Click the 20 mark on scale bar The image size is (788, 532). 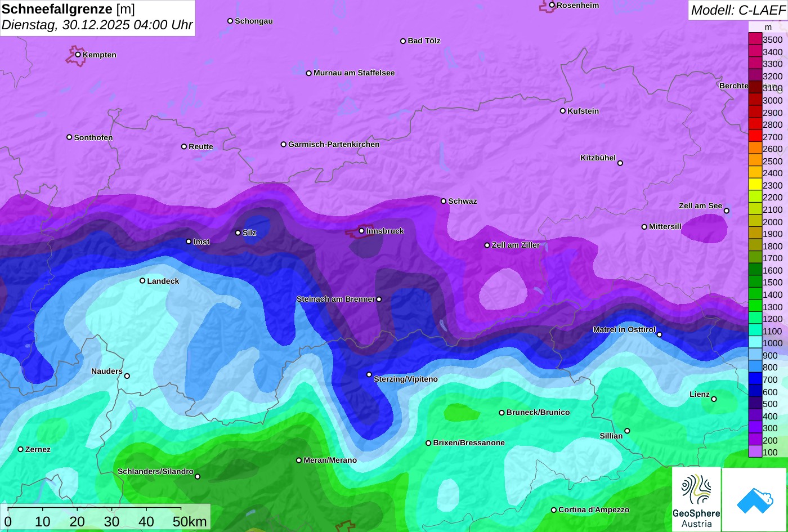point(77,522)
